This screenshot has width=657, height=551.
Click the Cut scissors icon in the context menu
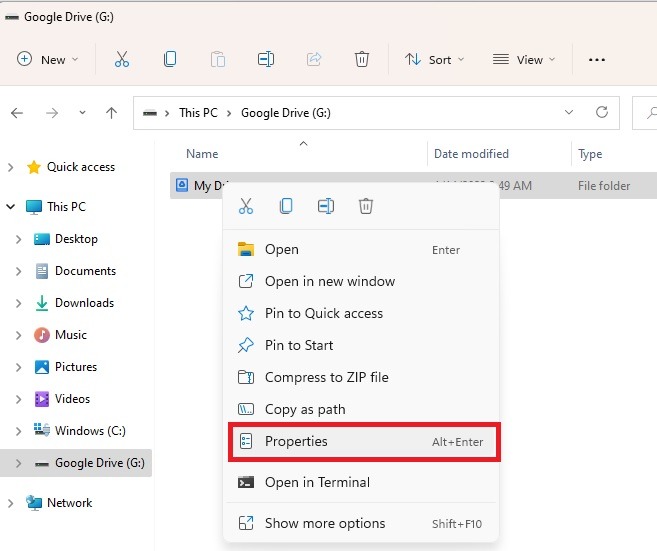[246, 206]
